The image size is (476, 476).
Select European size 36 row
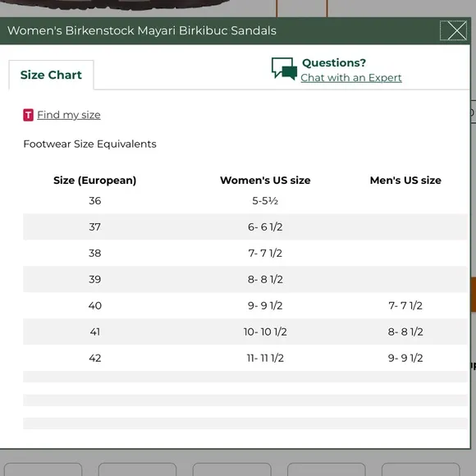point(245,201)
